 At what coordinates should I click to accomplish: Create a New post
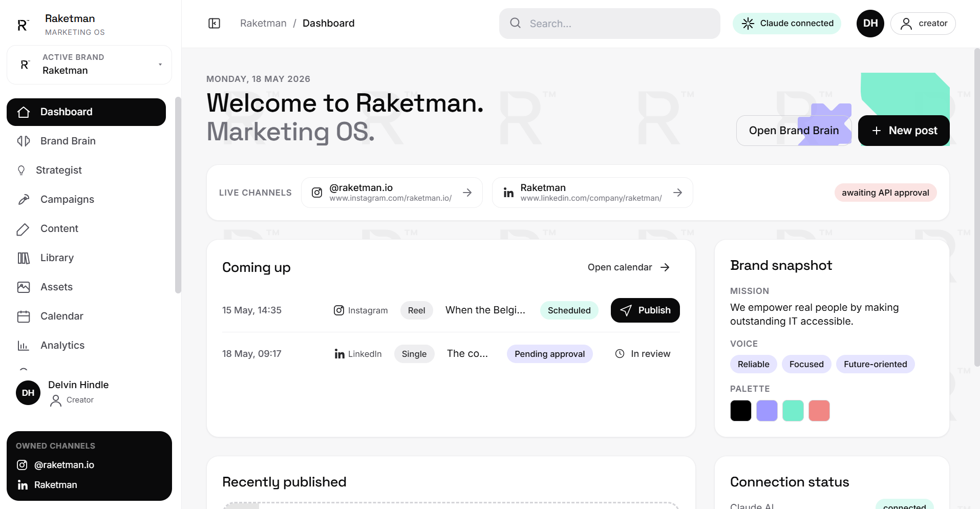click(904, 131)
